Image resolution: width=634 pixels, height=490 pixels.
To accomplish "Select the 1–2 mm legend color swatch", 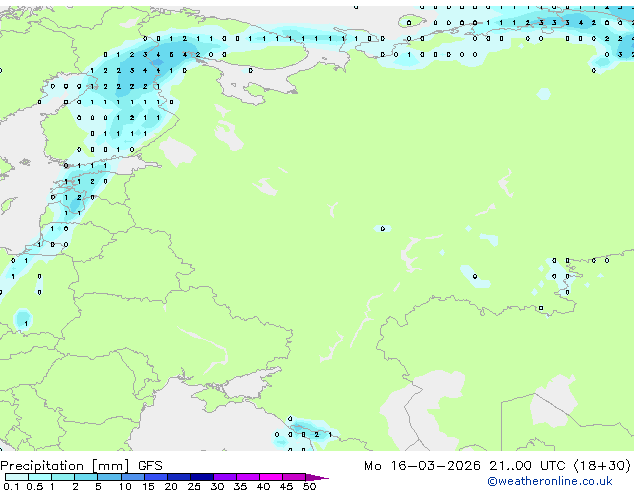I will point(63,477).
